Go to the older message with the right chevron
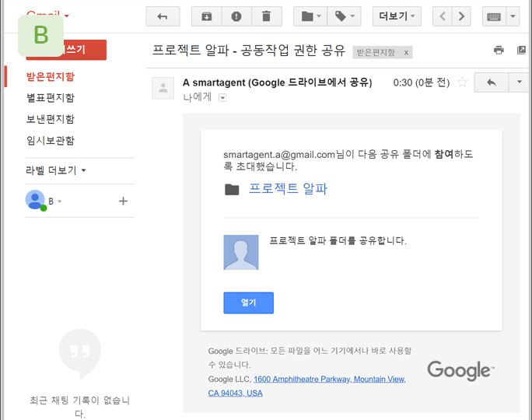The width and height of the screenshot is (532, 420). pyautogui.click(x=461, y=16)
